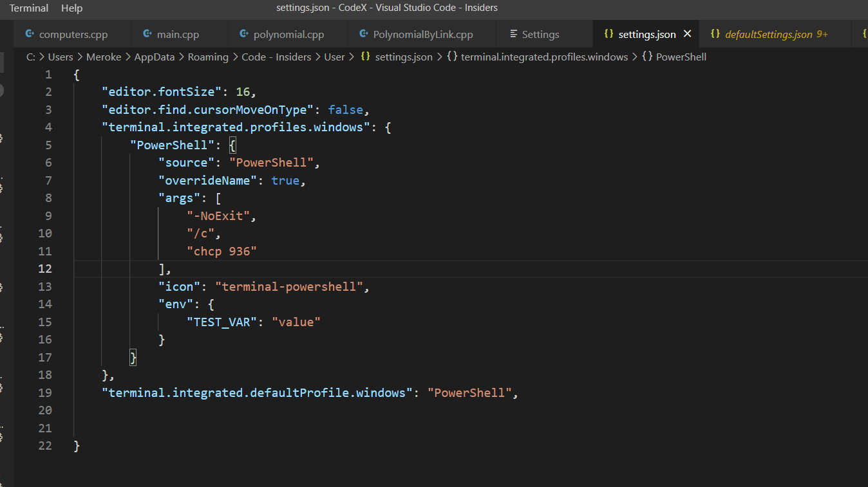
Task: Open the Code - Insiders breadcrumb dropdown
Action: coord(276,57)
